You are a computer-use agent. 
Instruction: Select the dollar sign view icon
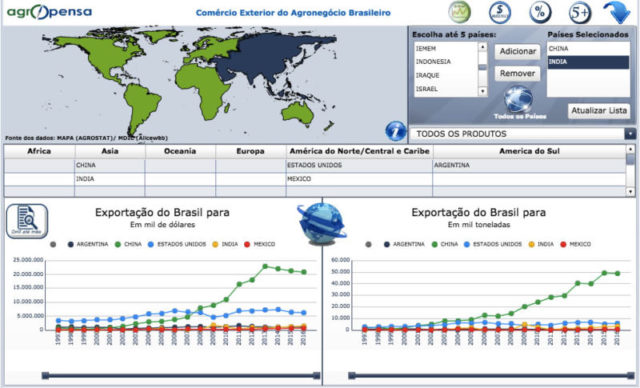click(x=500, y=12)
